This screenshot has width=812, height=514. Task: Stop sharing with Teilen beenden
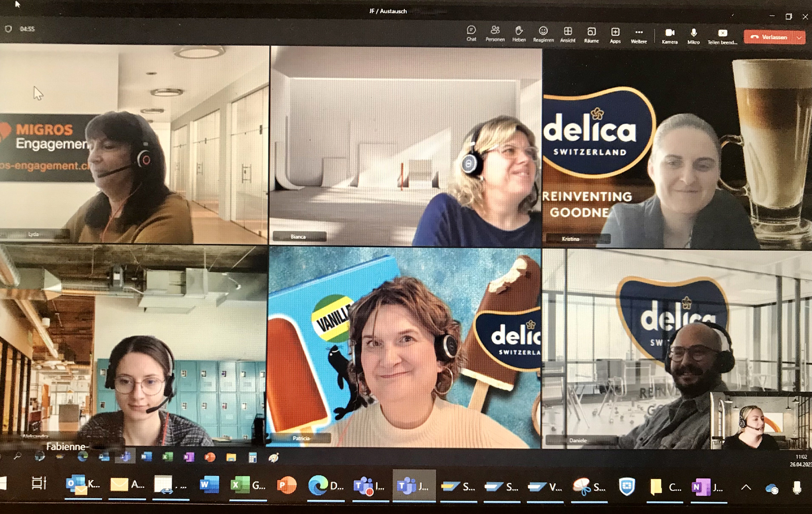pos(722,37)
